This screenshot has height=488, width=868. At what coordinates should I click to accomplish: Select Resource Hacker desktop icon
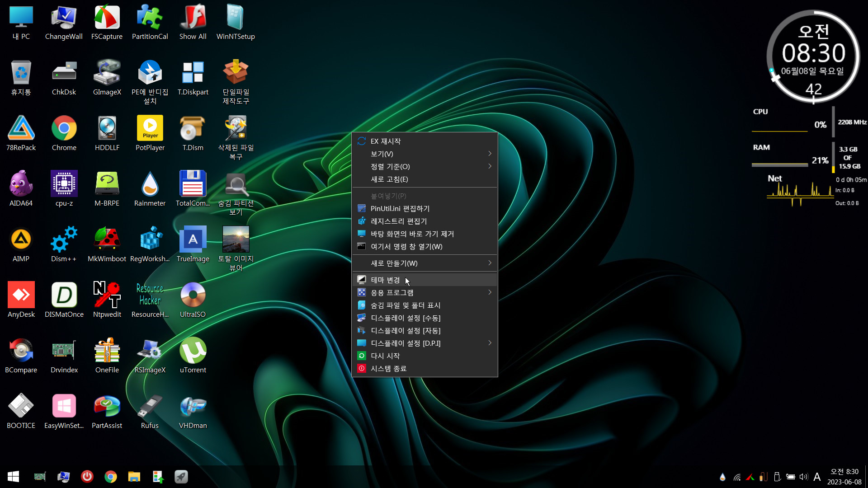click(150, 300)
